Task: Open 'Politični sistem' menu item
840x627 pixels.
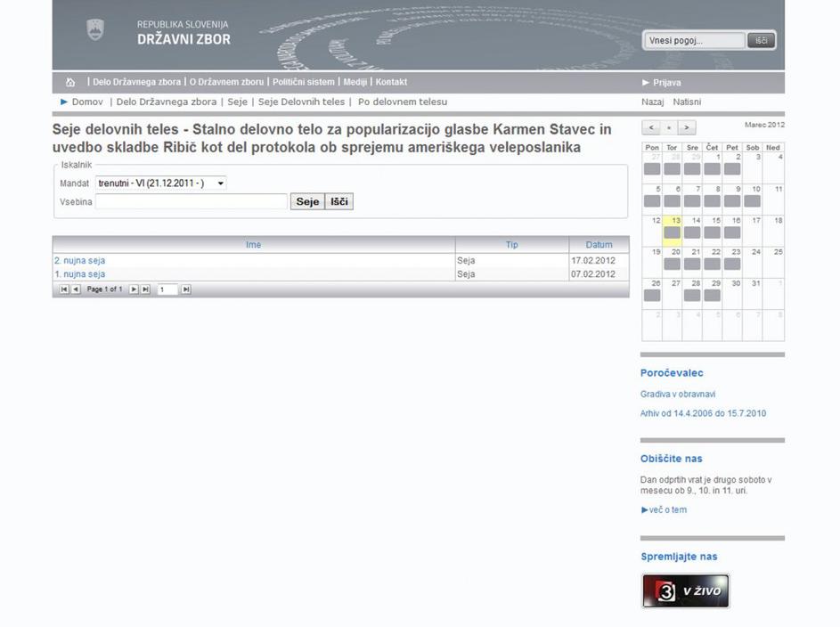Action: pos(304,82)
